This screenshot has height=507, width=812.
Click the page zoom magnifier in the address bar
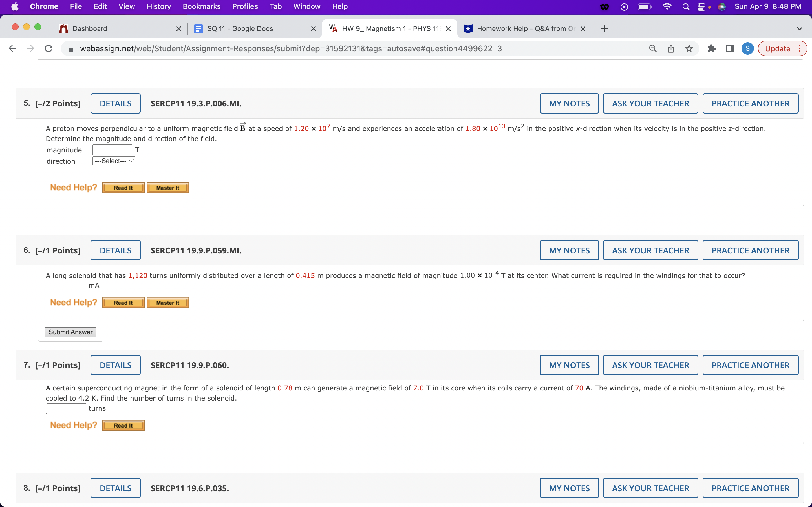click(x=652, y=48)
